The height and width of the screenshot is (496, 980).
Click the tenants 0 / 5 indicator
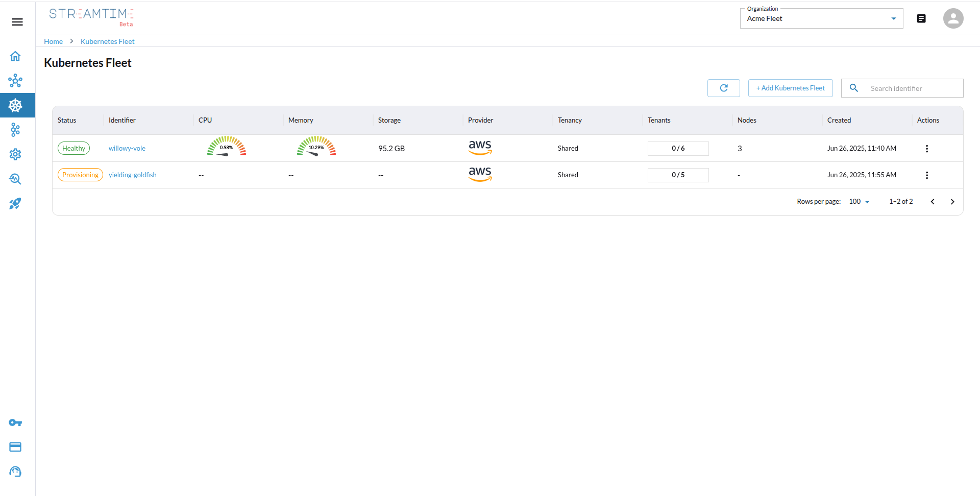(678, 175)
